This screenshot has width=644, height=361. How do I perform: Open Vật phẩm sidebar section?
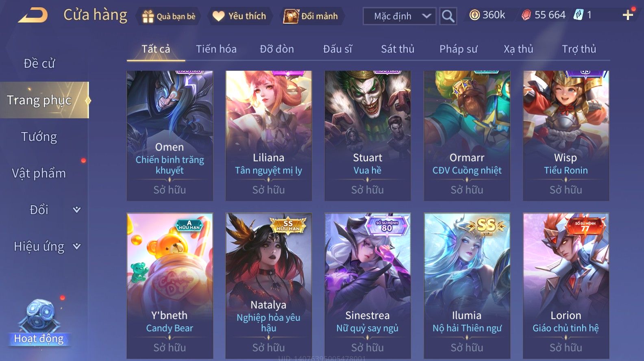pyautogui.click(x=39, y=173)
